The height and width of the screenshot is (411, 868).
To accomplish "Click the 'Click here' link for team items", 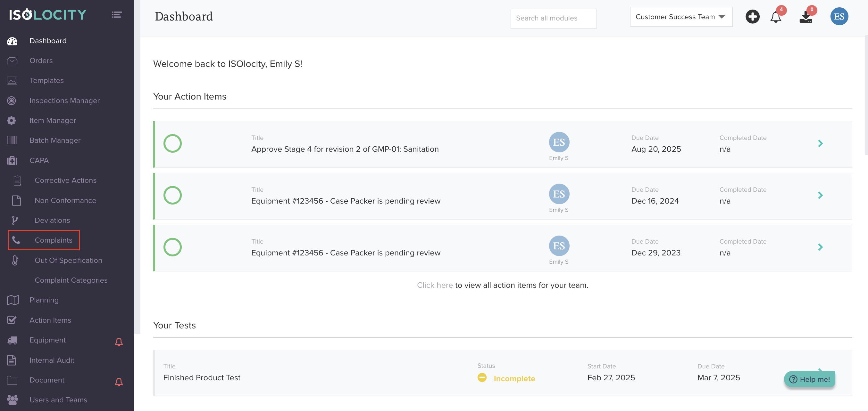I will pos(435,285).
